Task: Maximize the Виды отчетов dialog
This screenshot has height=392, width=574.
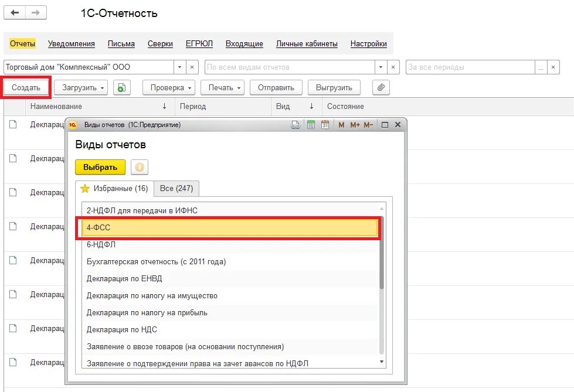Action: click(385, 125)
